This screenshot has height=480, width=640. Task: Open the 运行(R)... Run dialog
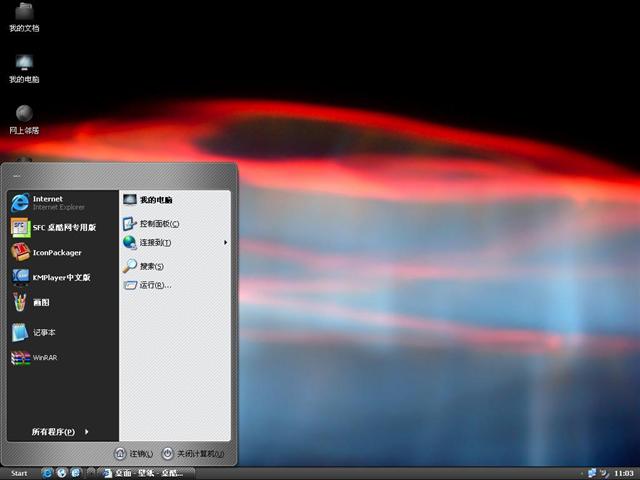pos(175,285)
